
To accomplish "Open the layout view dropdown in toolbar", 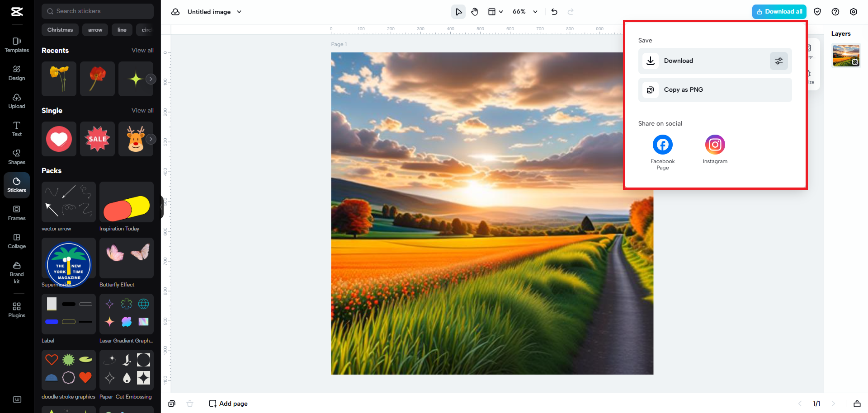I will pos(495,11).
